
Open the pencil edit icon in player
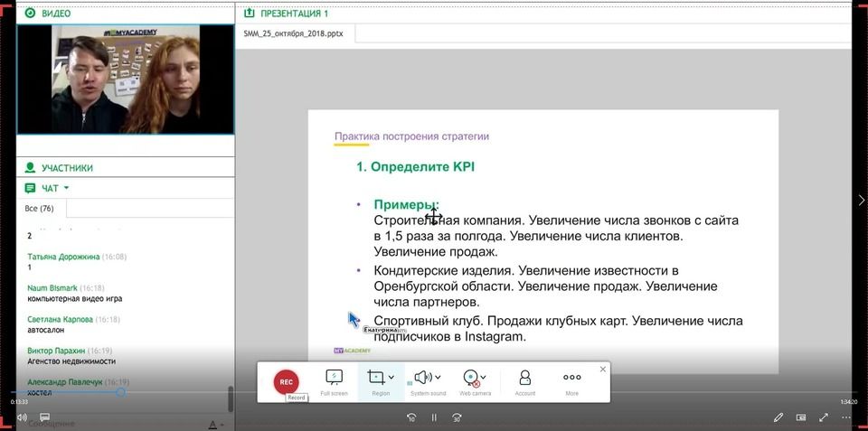778,417
